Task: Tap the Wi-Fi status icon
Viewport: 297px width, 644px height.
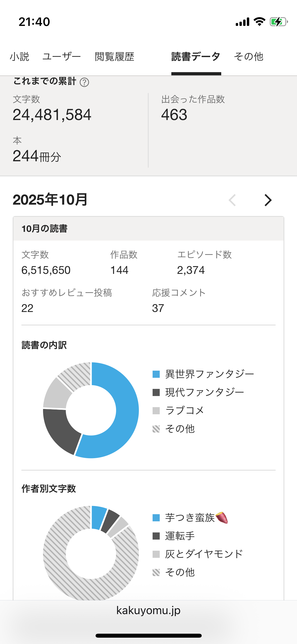Action: (x=259, y=22)
